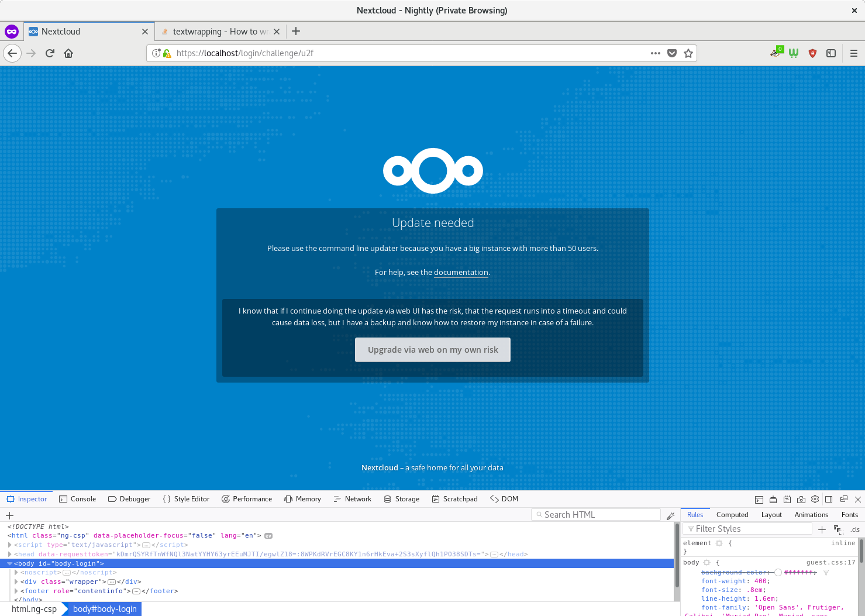
Task: Switch to the Computed styles tab
Action: [732, 515]
